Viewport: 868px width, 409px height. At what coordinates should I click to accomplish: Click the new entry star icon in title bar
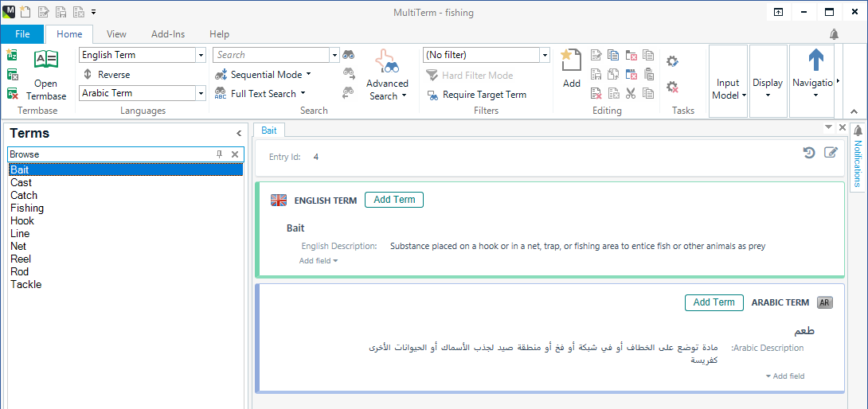pos(25,11)
